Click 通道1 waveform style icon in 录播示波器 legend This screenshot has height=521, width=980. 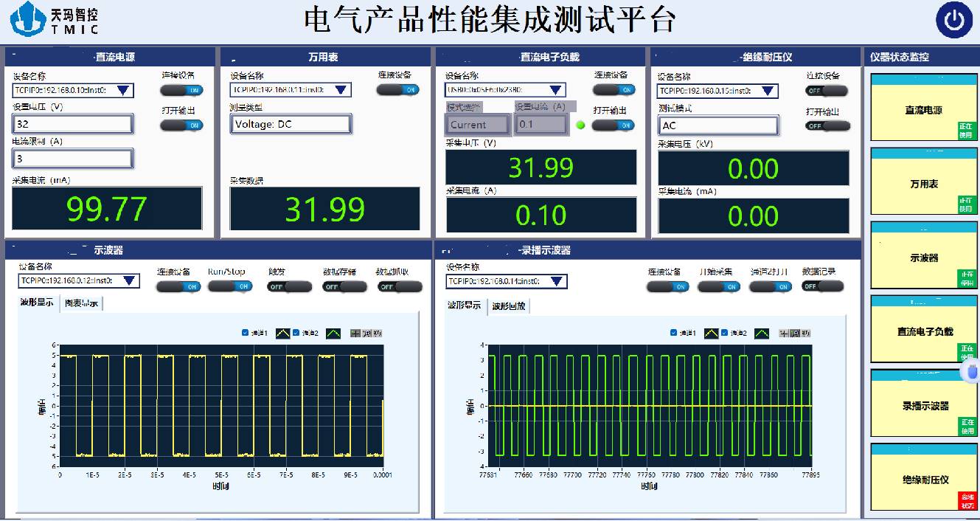coord(712,334)
